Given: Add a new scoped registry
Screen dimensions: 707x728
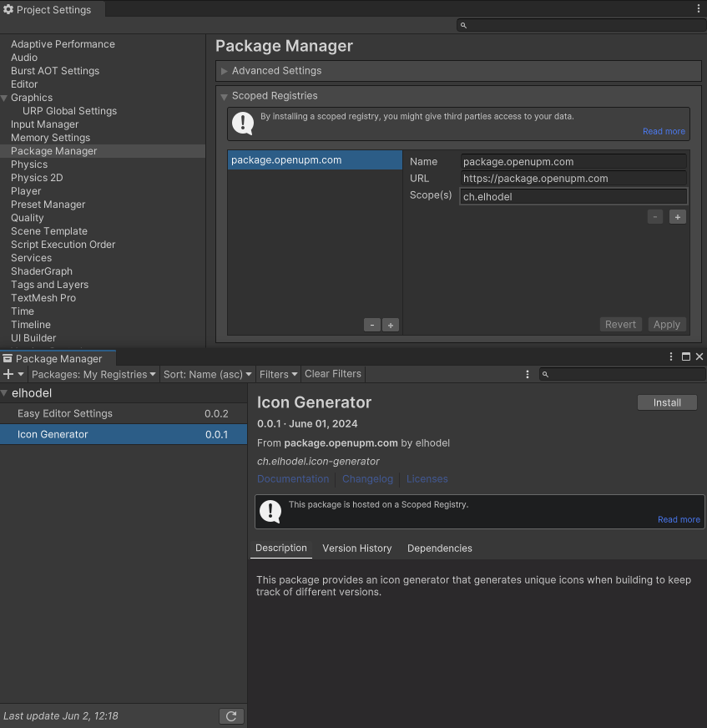Looking at the screenshot, I should coord(391,325).
